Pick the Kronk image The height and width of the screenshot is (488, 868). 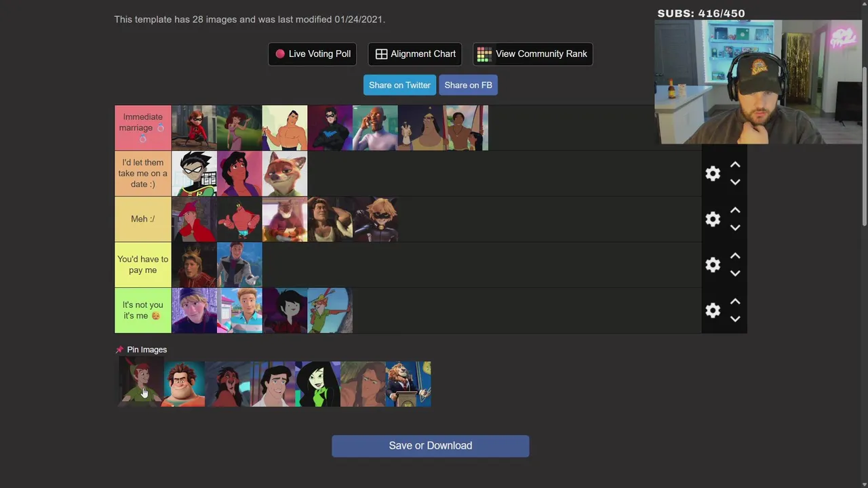[x=420, y=128]
